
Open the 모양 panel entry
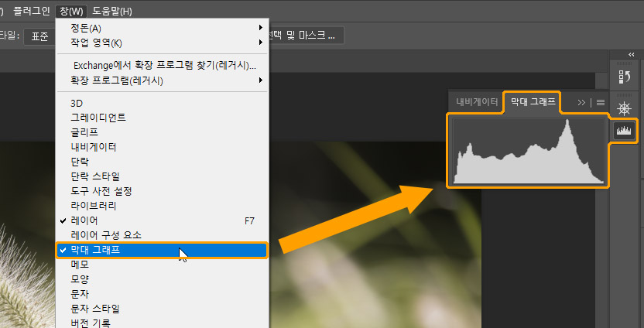[x=162, y=279]
